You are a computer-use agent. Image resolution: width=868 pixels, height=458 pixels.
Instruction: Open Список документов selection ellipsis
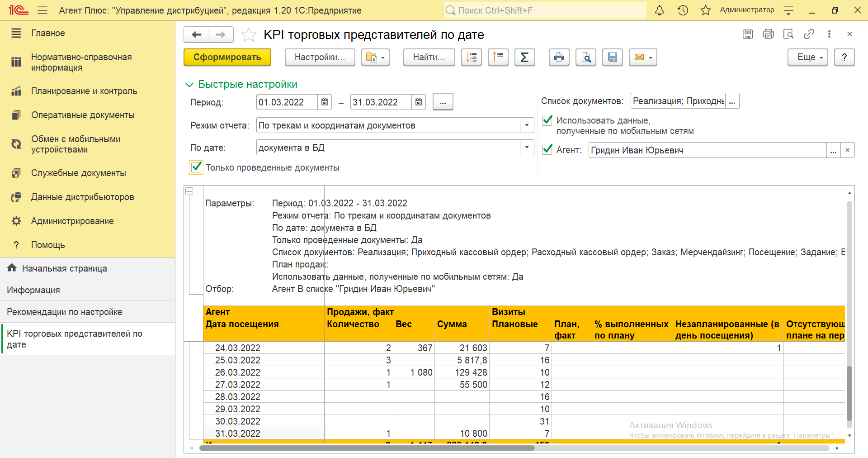(x=732, y=101)
